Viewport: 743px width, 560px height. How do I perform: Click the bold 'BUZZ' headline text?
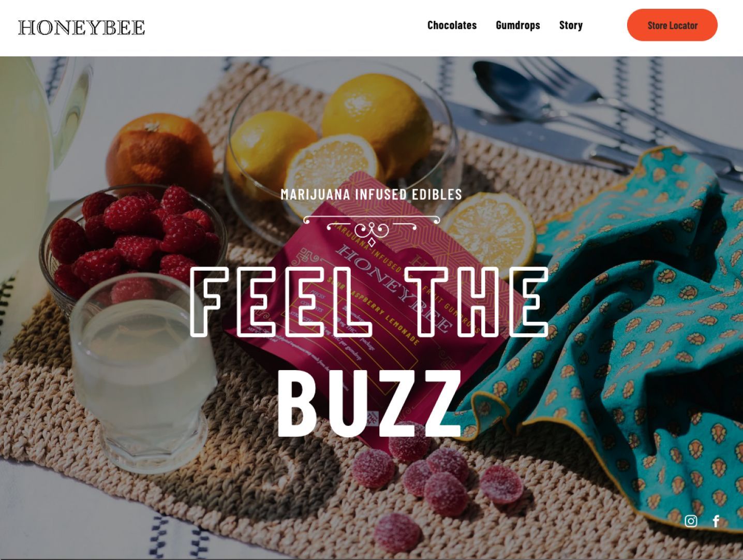369,403
